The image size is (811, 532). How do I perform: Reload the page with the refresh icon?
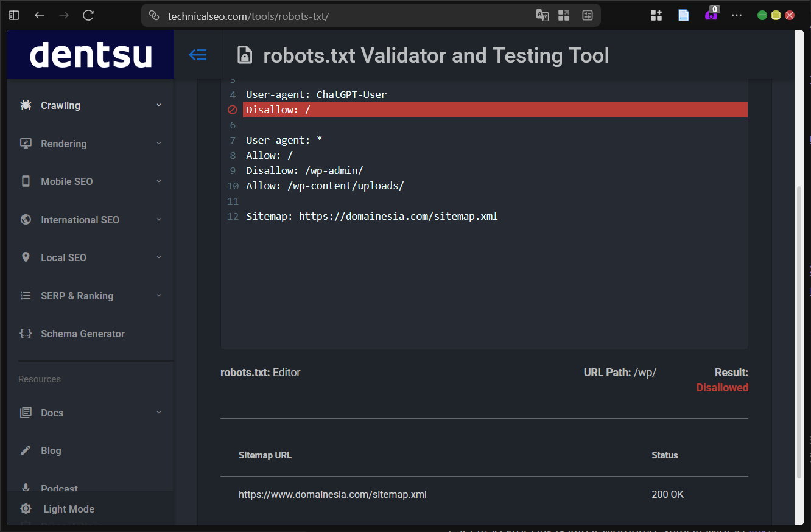88,15
